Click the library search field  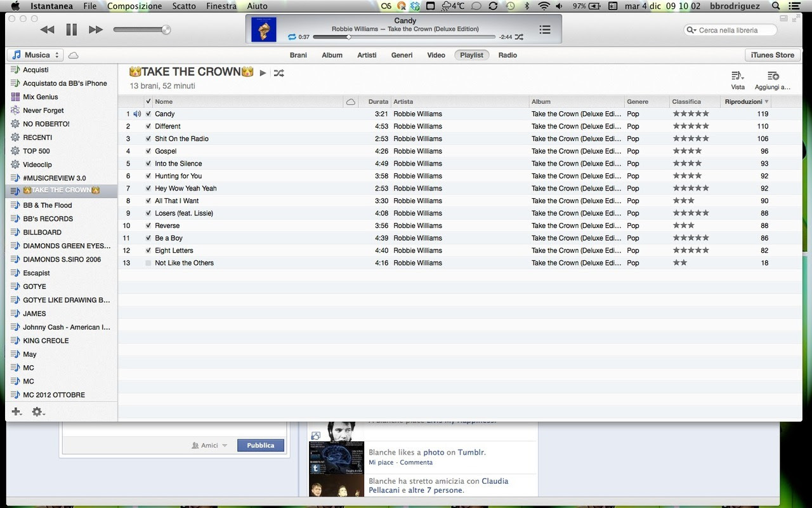pos(731,30)
